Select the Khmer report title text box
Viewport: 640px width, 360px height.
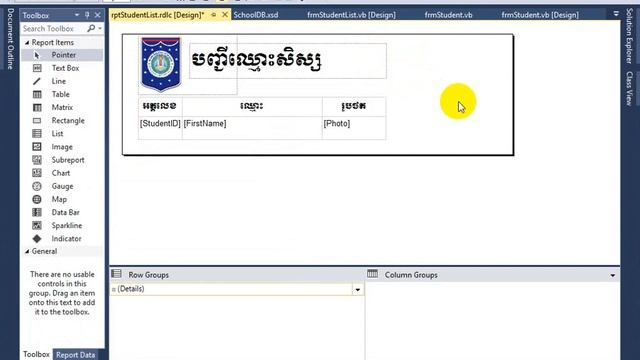tap(288, 61)
